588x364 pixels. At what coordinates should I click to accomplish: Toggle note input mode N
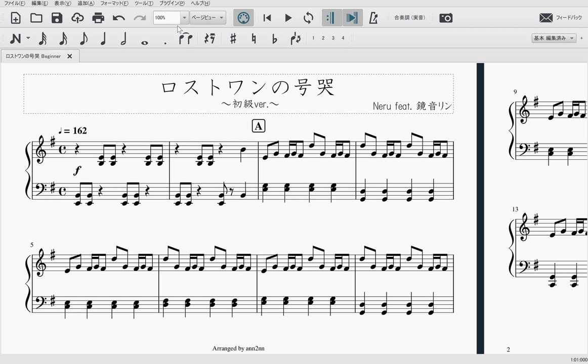point(15,38)
